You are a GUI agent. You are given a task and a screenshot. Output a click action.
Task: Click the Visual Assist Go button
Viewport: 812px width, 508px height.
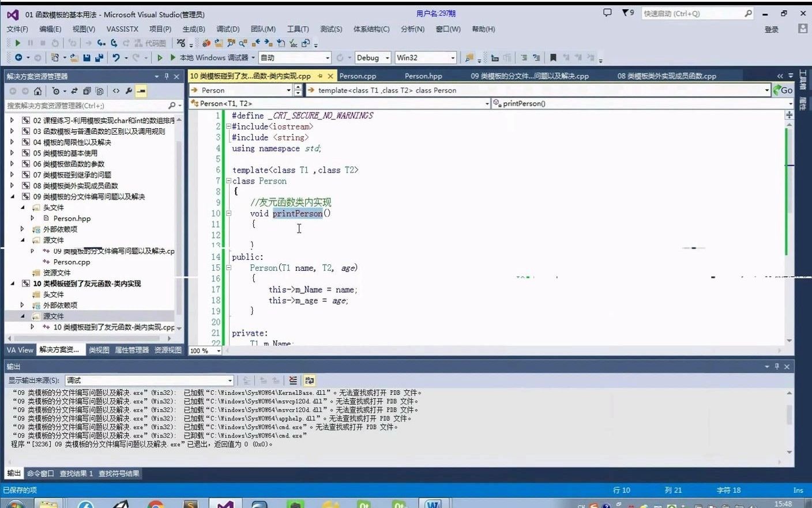click(x=783, y=90)
